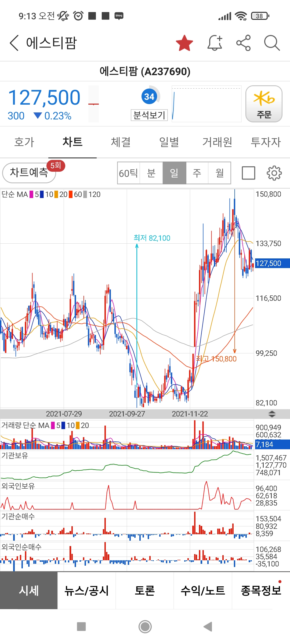Open the 뉴스/공시 bottom tab
The width and height of the screenshot is (290, 644).
click(86, 590)
